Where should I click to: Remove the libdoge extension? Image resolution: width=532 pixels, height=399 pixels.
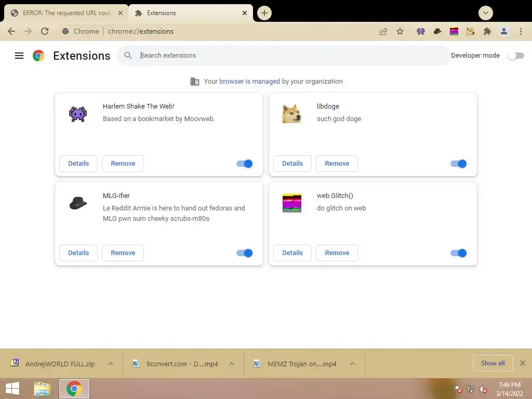(337, 164)
